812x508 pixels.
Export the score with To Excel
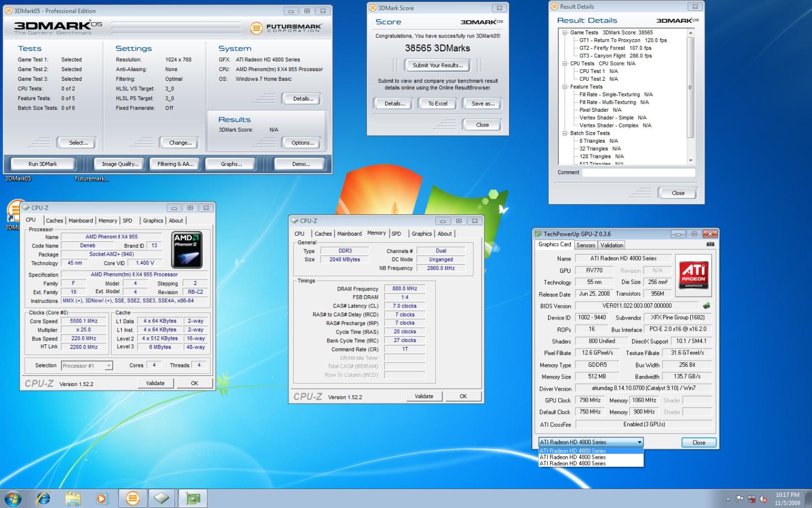437,103
